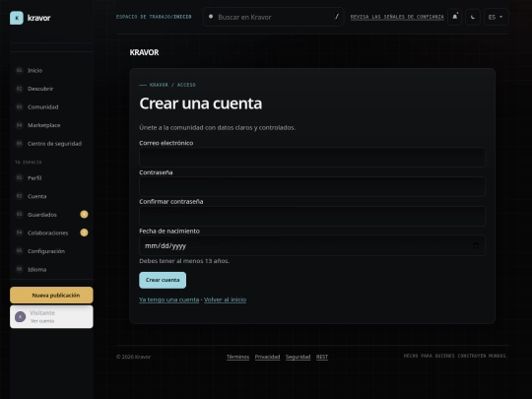Click the 'Espacio de trabajo/Inicio' breadcrumb
Viewport: 532px width, 399px height.
[x=154, y=17]
